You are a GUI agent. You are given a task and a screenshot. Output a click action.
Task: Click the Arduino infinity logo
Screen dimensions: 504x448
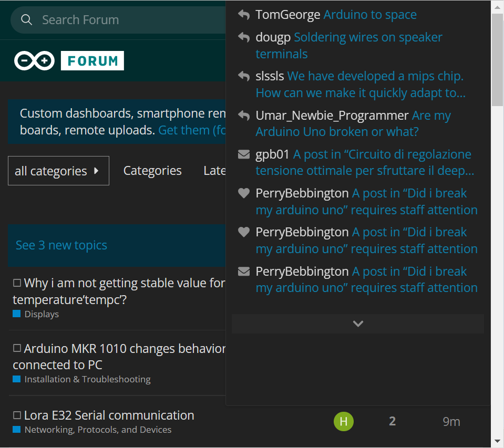click(34, 61)
